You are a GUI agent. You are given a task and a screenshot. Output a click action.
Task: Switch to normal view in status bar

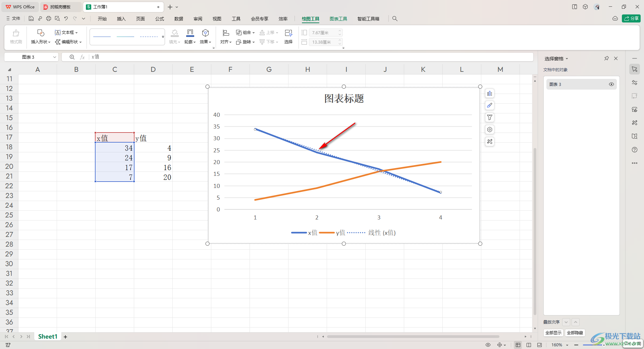pos(518,345)
